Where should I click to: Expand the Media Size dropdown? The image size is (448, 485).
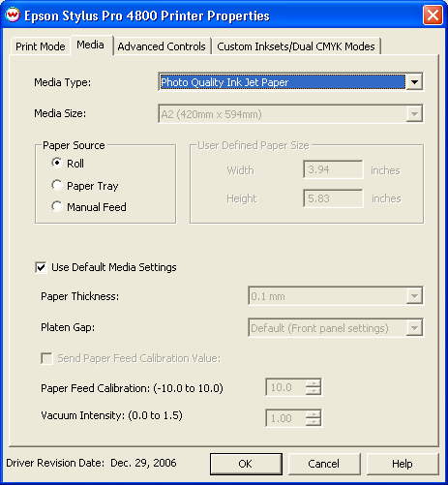pyautogui.click(x=414, y=113)
